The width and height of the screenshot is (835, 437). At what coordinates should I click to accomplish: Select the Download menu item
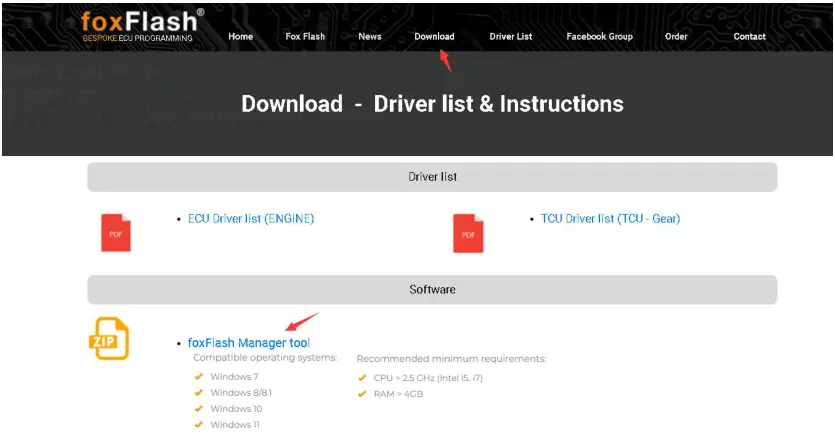pyautogui.click(x=435, y=36)
